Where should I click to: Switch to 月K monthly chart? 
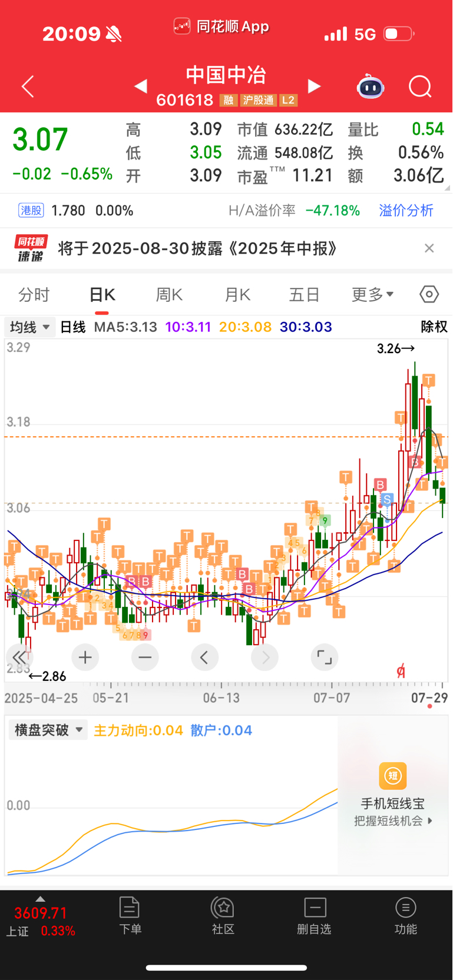237,294
